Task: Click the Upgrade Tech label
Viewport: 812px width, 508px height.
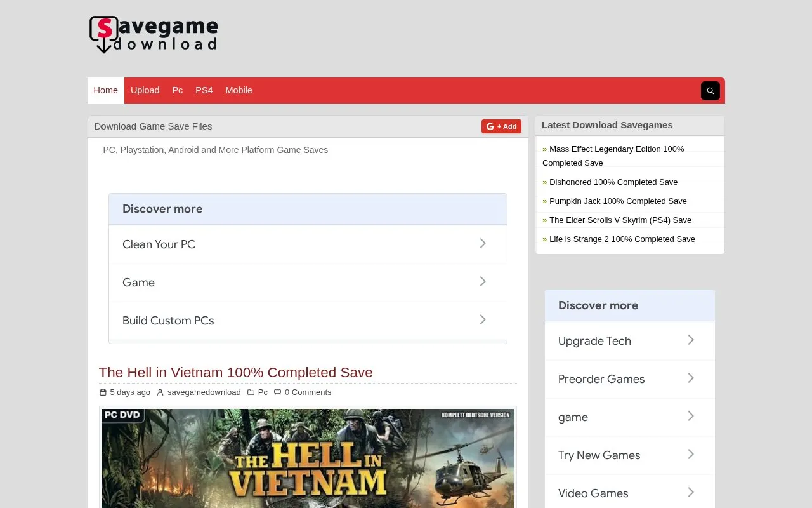Action: (594, 341)
